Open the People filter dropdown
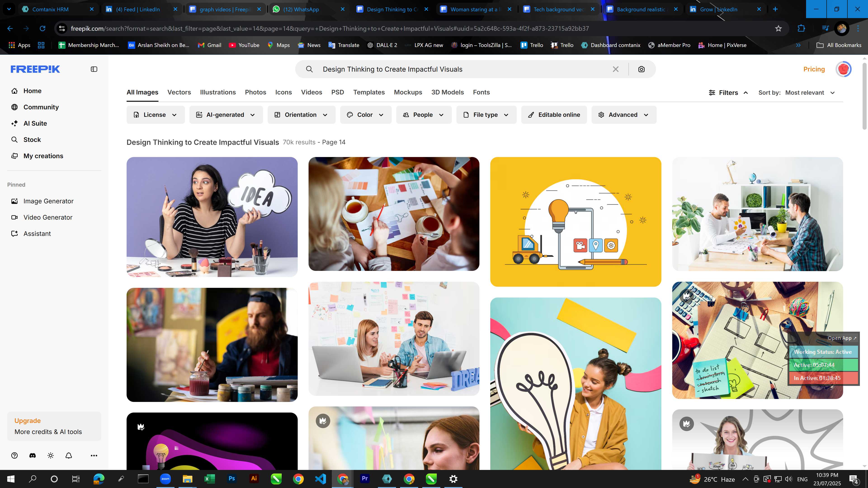 [424, 115]
